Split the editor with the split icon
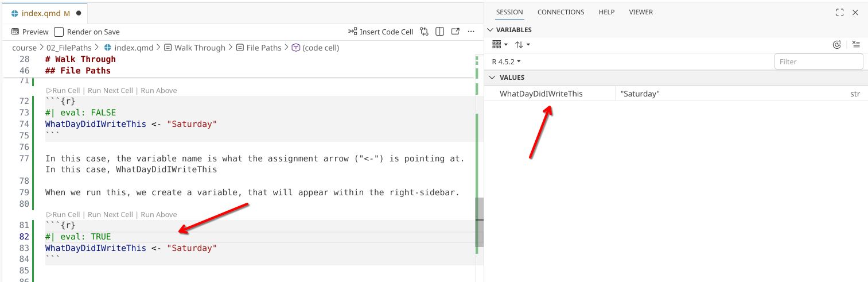This screenshot has width=868, height=282. pyautogui.click(x=440, y=32)
